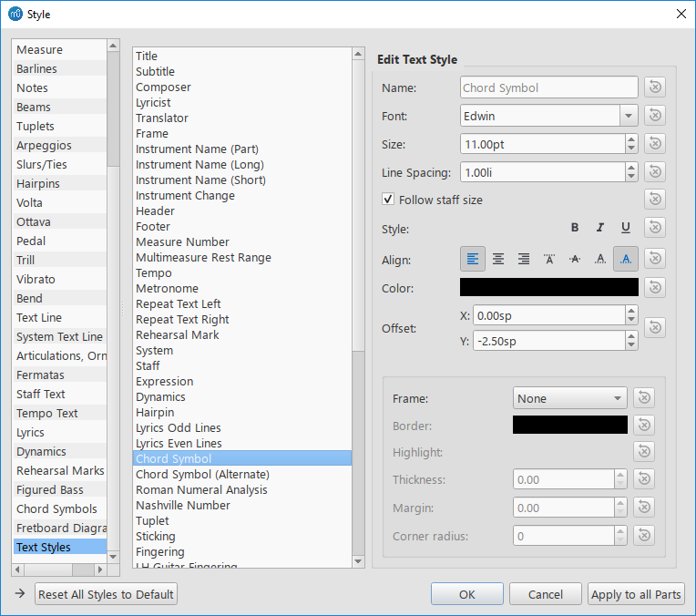Image resolution: width=696 pixels, height=616 pixels.
Task: Toggle Bold text style
Action: (575, 228)
